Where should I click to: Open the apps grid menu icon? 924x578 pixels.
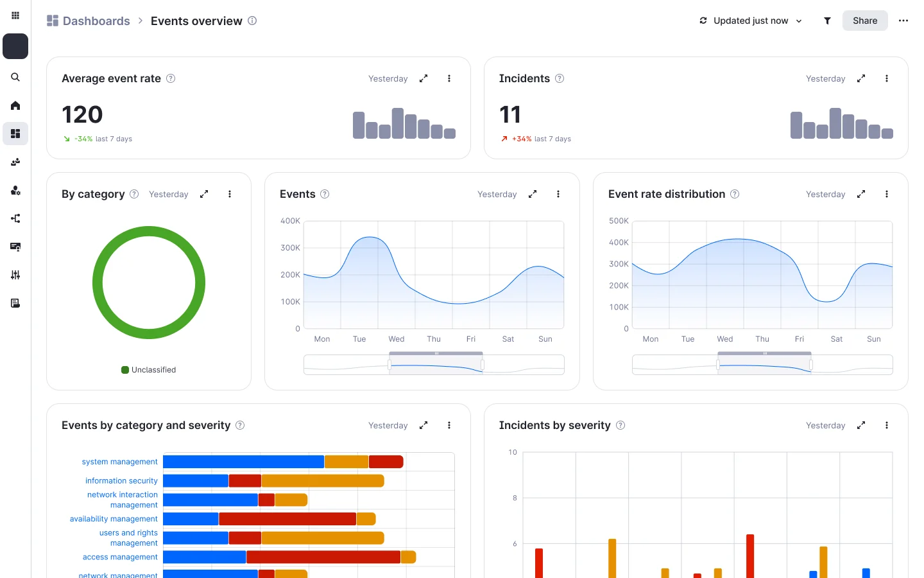(15, 15)
